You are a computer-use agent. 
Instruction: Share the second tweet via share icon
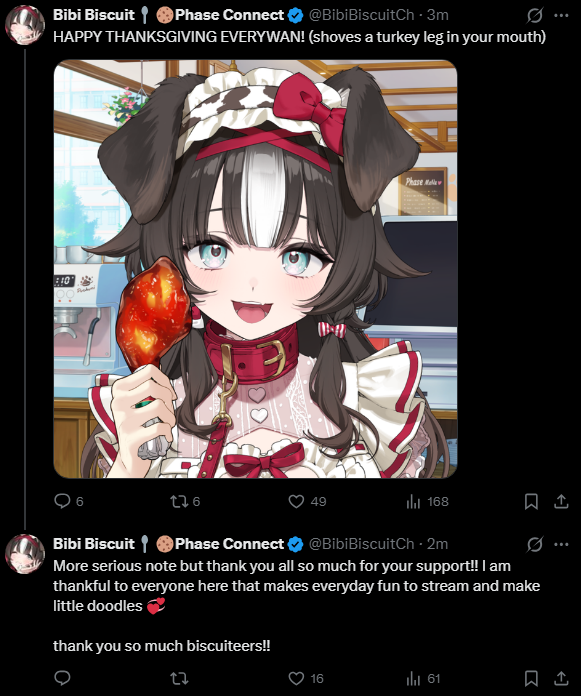[561, 678]
